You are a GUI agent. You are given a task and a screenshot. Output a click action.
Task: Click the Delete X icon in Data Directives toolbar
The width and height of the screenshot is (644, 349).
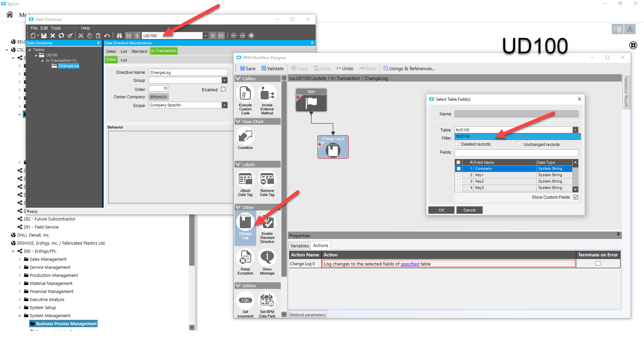53,36
